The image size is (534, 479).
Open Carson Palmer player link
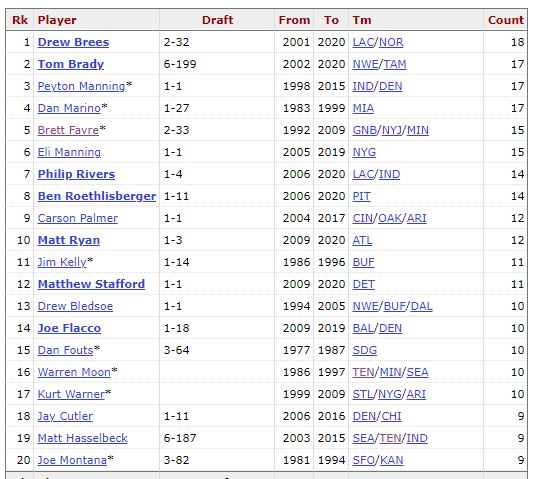click(78, 218)
